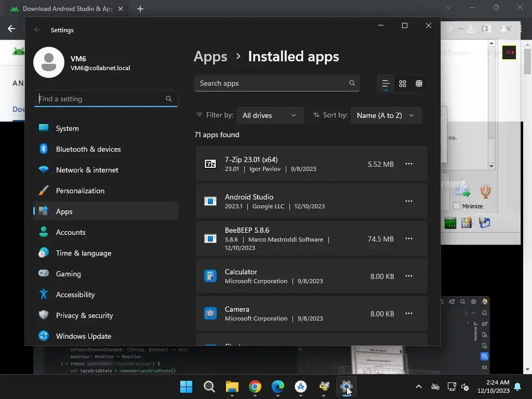This screenshot has height=399, width=532.
Task: Open the Personalization settings
Action: (106, 191)
